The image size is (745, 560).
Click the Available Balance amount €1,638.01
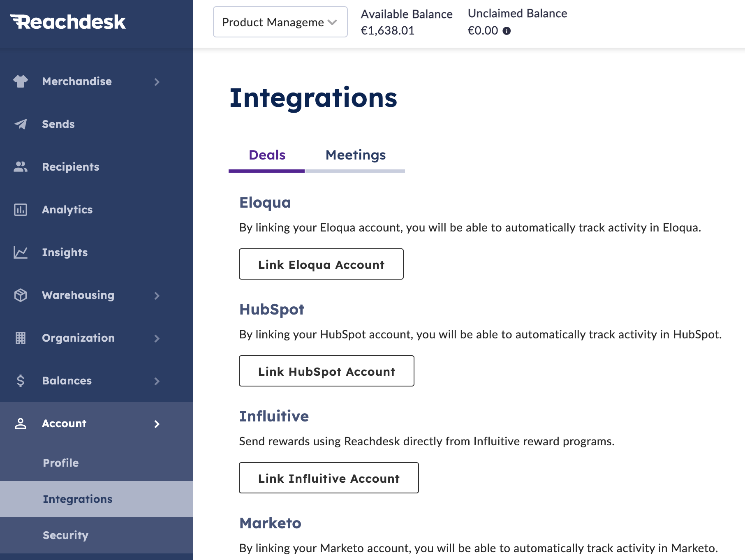(x=387, y=31)
